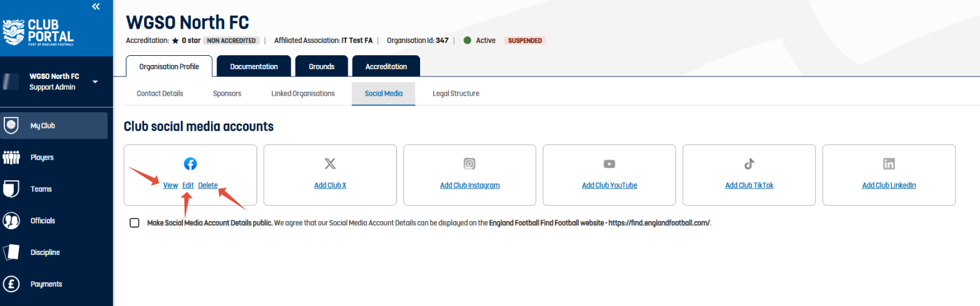Tick Make Social Media Account Details public checkbox
This screenshot has width=980, height=306.
tap(134, 223)
